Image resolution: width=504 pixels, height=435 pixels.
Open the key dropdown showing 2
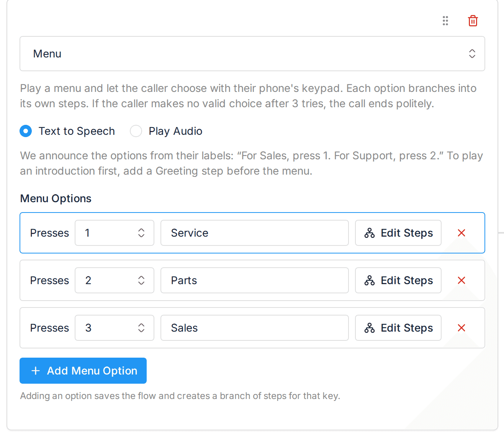(115, 280)
